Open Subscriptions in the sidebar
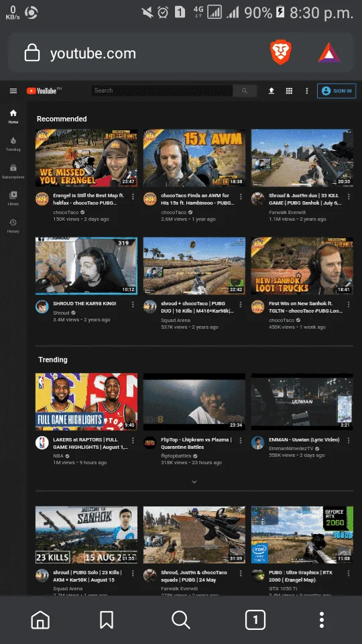This screenshot has width=362, height=644. [x=13, y=171]
